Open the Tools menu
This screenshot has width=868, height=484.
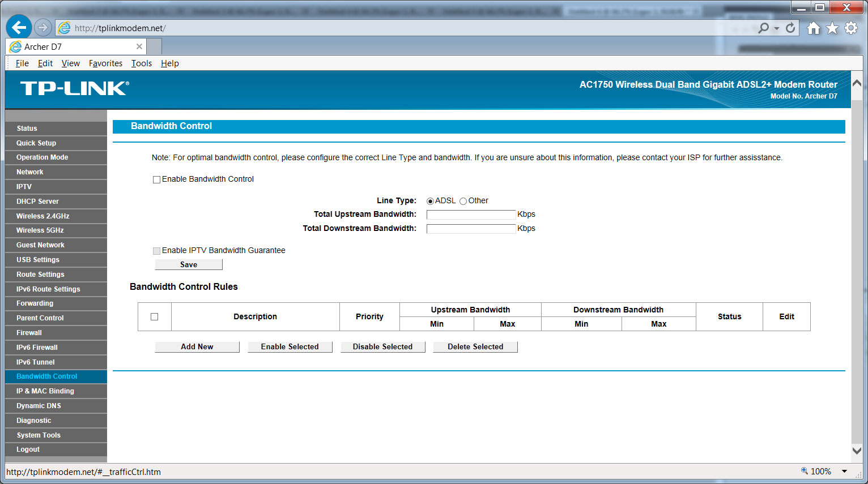[x=142, y=63]
